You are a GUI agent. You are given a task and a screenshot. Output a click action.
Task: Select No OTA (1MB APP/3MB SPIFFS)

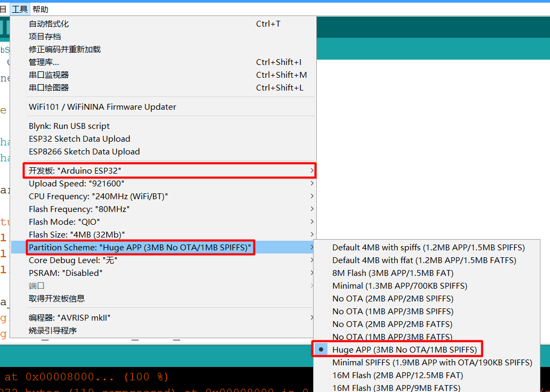tap(426, 311)
